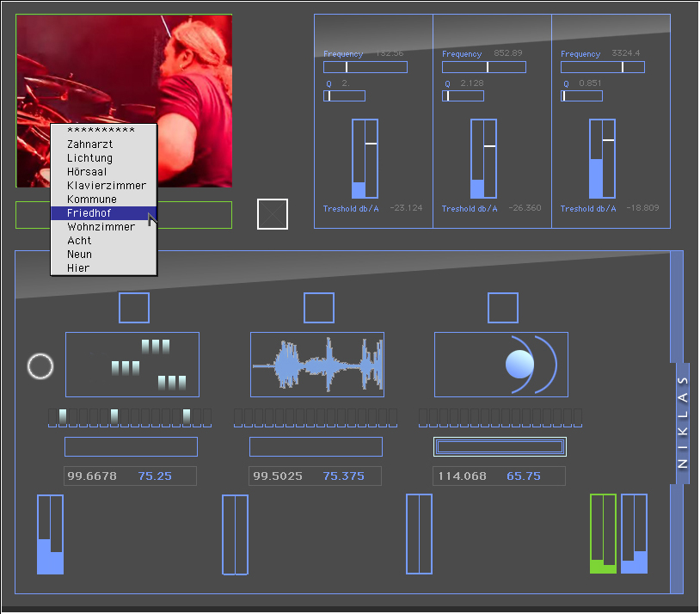
Task: Toggle the square box above the sphere display
Action: point(503,308)
